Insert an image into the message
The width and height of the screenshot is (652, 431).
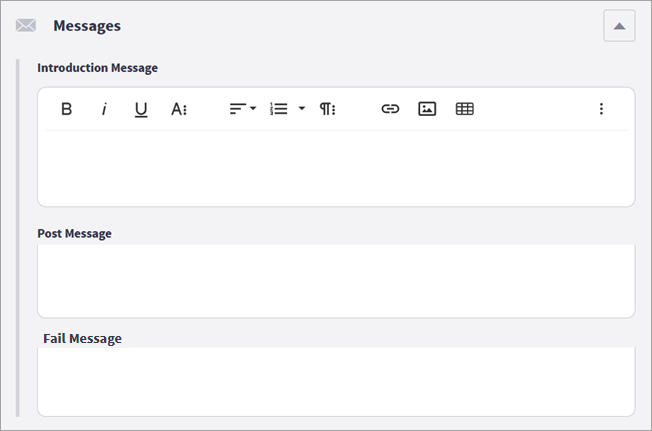pos(427,109)
